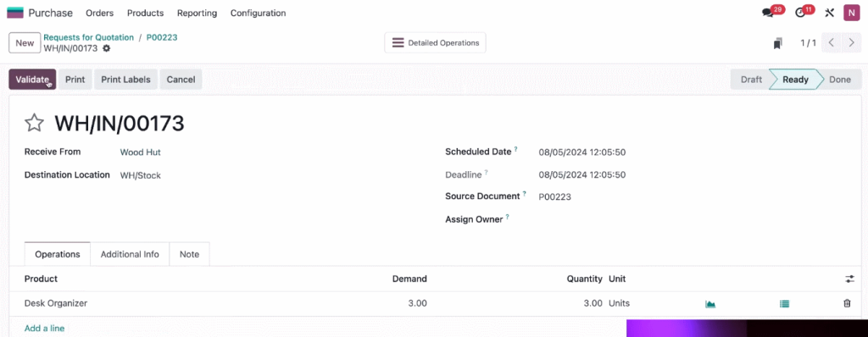The height and width of the screenshot is (337, 868).
Task: Click the Validate button
Action: [32, 79]
